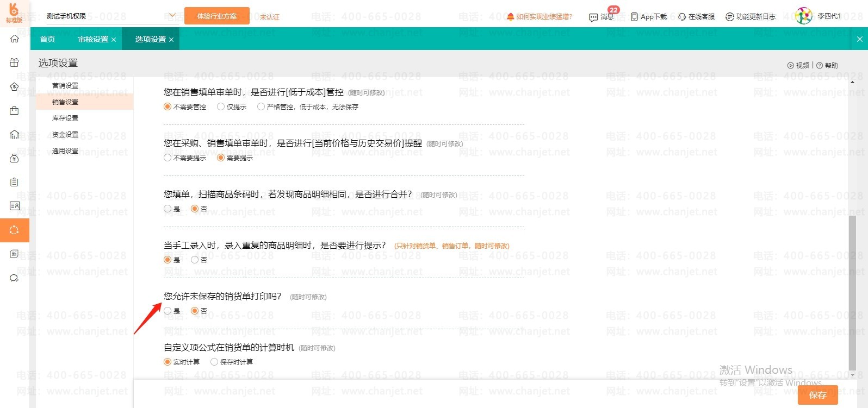Switch to the 审核设置 tab
868x408 pixels.
point(93,39)
